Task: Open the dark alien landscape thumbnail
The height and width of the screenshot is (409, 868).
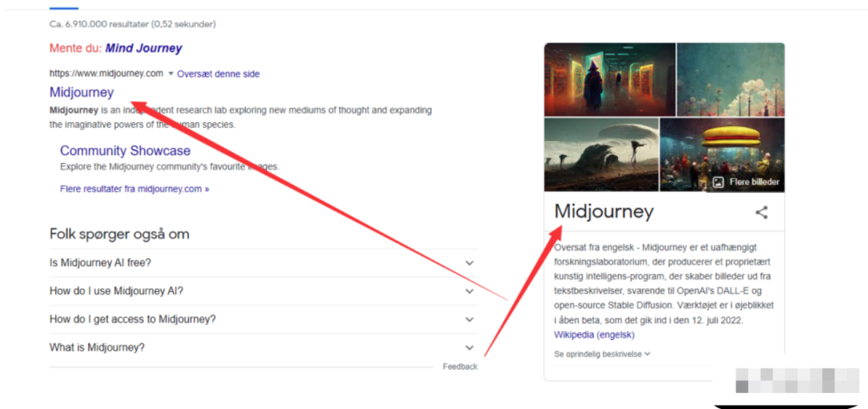Action: (x=601, y=154)
